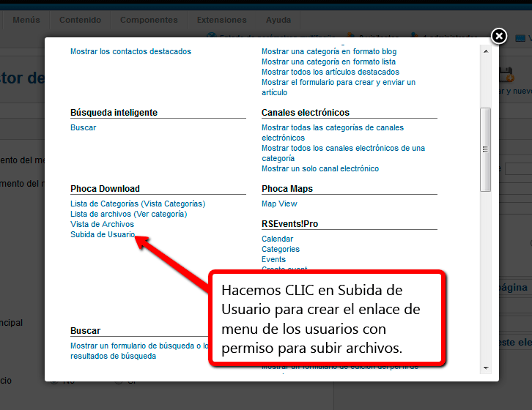This screenshot has height=410, width=532.
Task: Click Buscar under Búsqueda inteligente
Action: click(83, 127)
